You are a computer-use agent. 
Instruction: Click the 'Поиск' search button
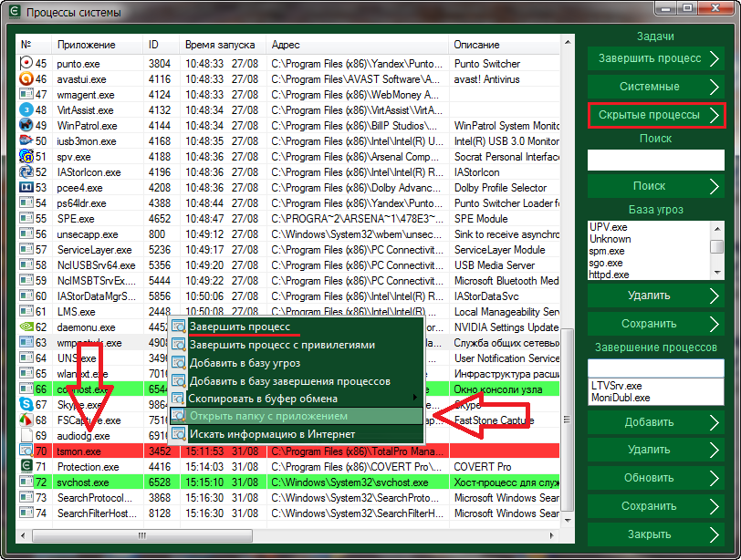(655, 186)
